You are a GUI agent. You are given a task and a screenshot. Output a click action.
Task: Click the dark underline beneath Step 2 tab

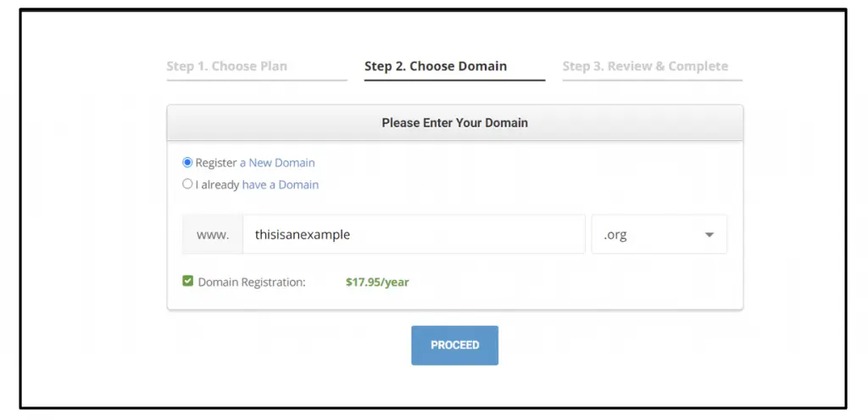(454, 80)
